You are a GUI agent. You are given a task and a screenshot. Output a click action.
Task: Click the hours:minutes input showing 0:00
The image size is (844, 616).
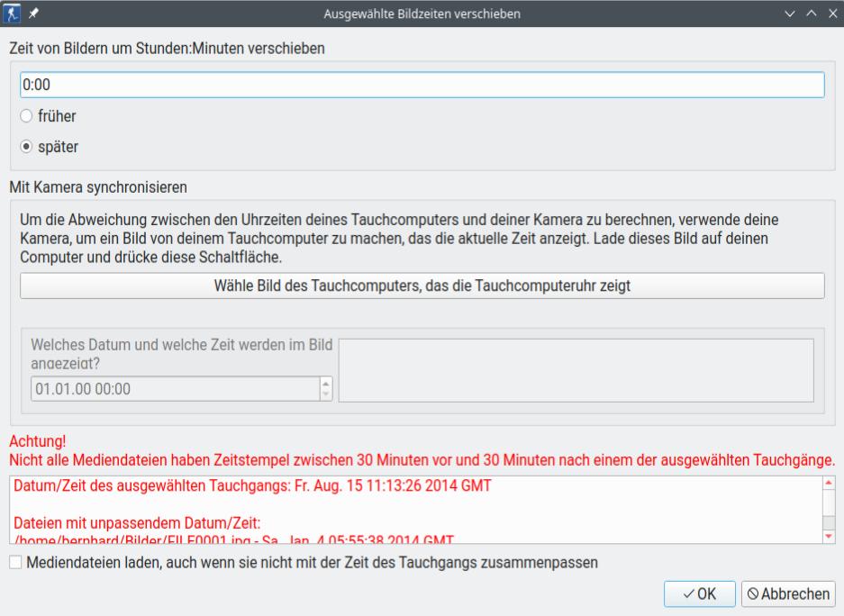point(422,84)
